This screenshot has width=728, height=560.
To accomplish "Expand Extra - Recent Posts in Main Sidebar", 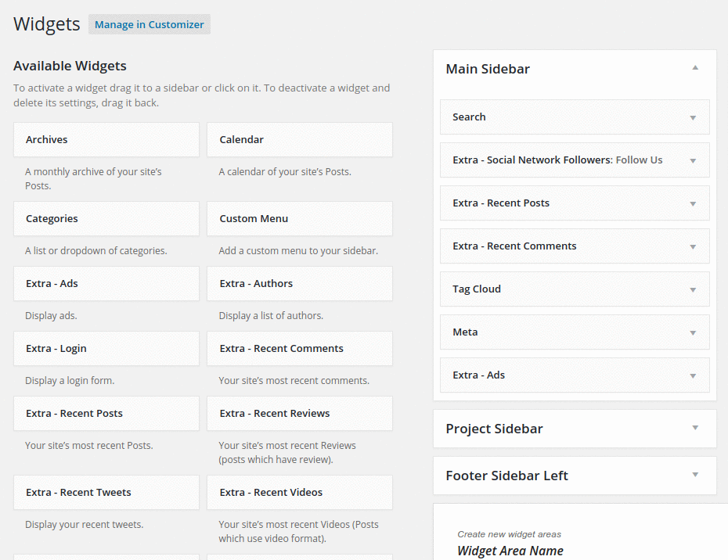I will pyautogui.click(x=692, y=203).
